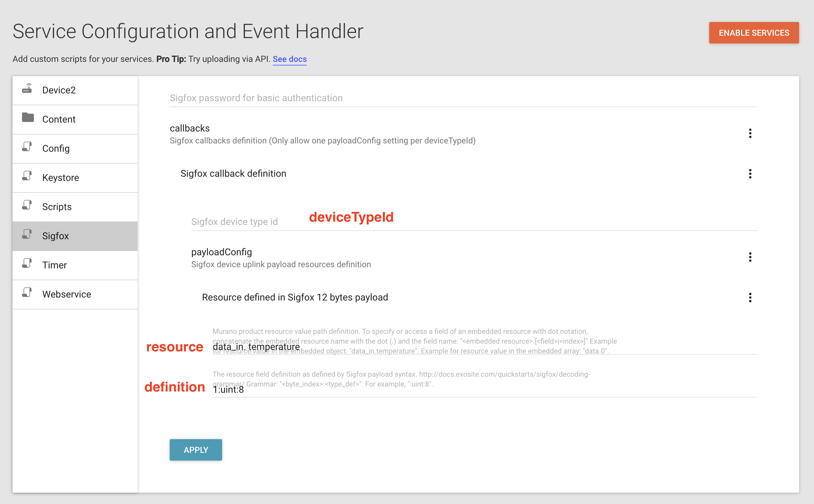Focus the Sigfox password for basic authentication field
This screenshot has height=504, width=814.
click(463, 98)
